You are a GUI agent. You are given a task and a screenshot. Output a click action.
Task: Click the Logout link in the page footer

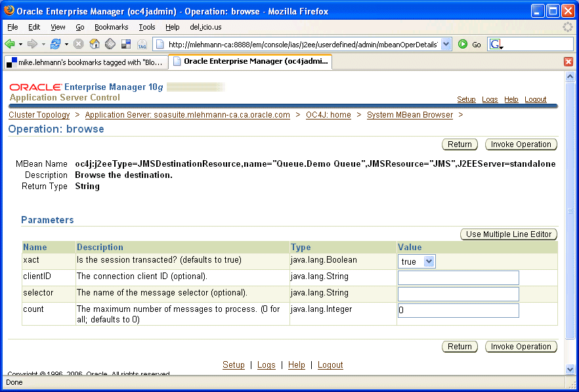click(x=330, y=365)
